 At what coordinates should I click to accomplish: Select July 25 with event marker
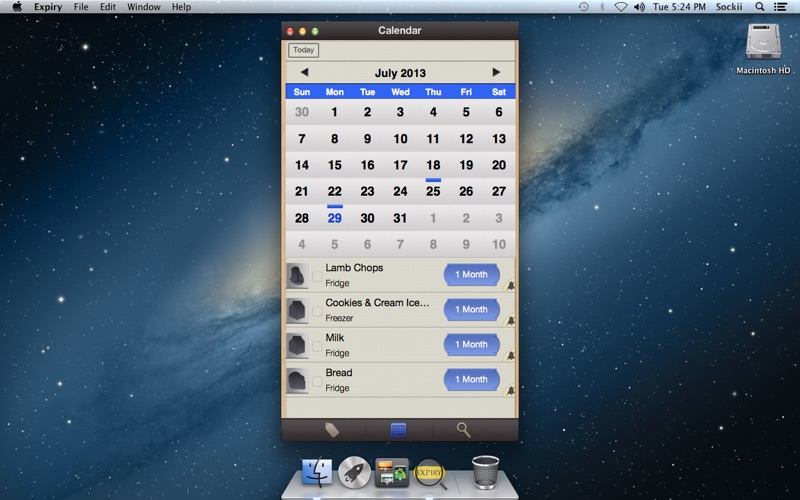[433, 191]
